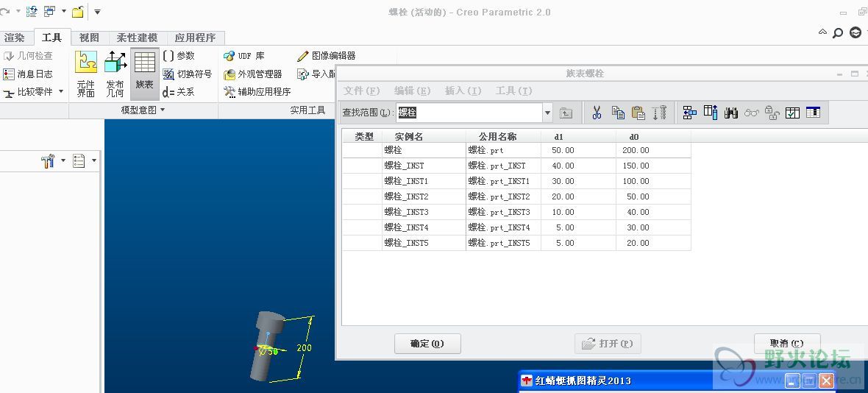Click the paste icon in family table toolbar

(x=638, y=113)
